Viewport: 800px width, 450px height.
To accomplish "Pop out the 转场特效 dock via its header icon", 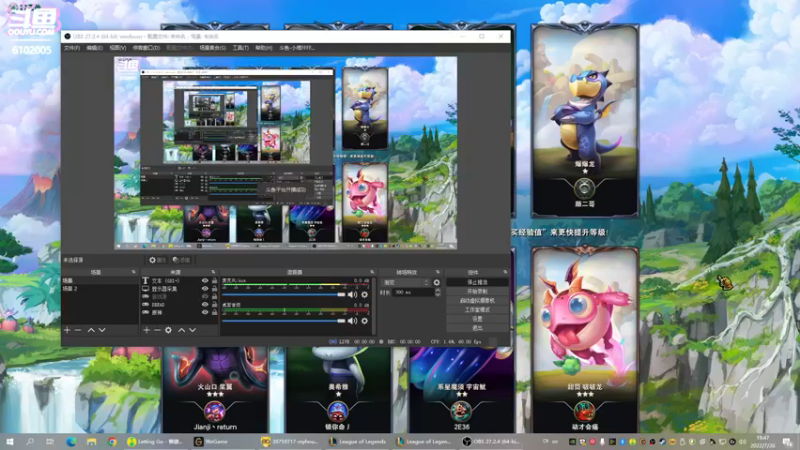I will click(x=438, y=272).
